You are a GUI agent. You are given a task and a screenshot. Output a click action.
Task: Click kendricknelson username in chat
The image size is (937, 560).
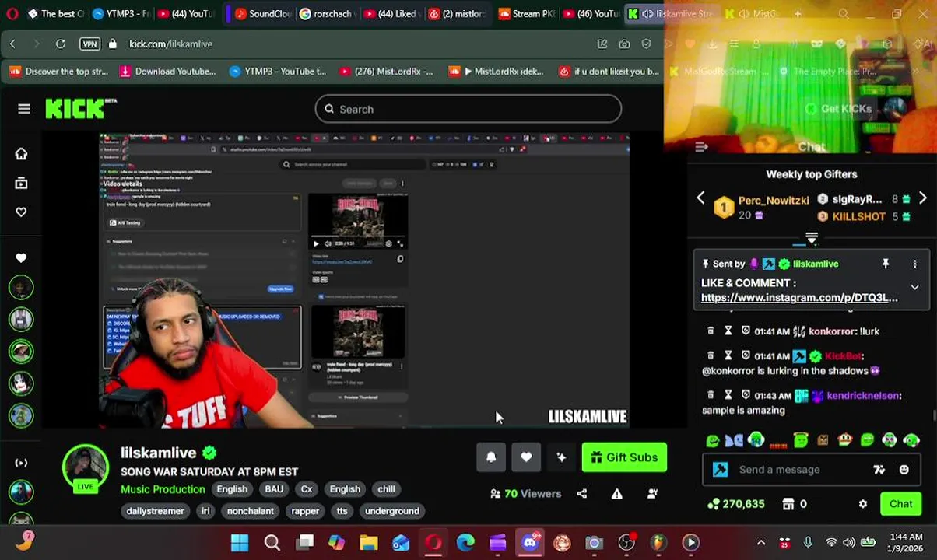863,395
